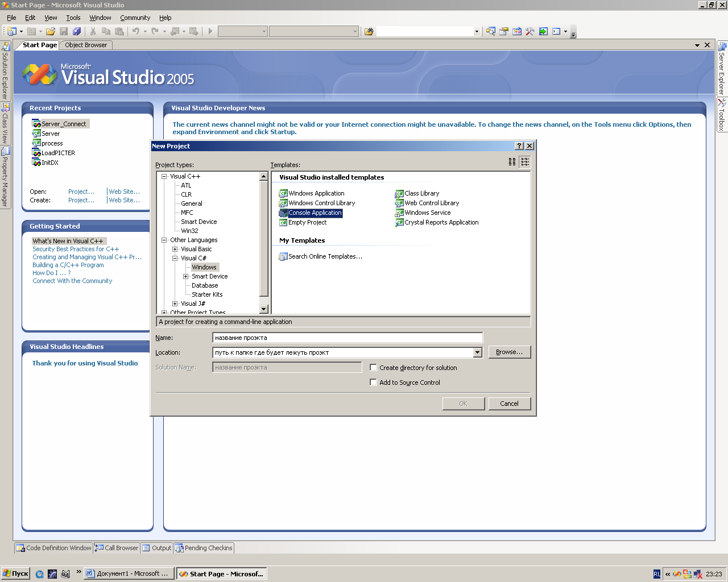Click the Windows Start (Пуск) button
Image resolution: width=728 pixels, height=582 pixels.
coord(15,573)
